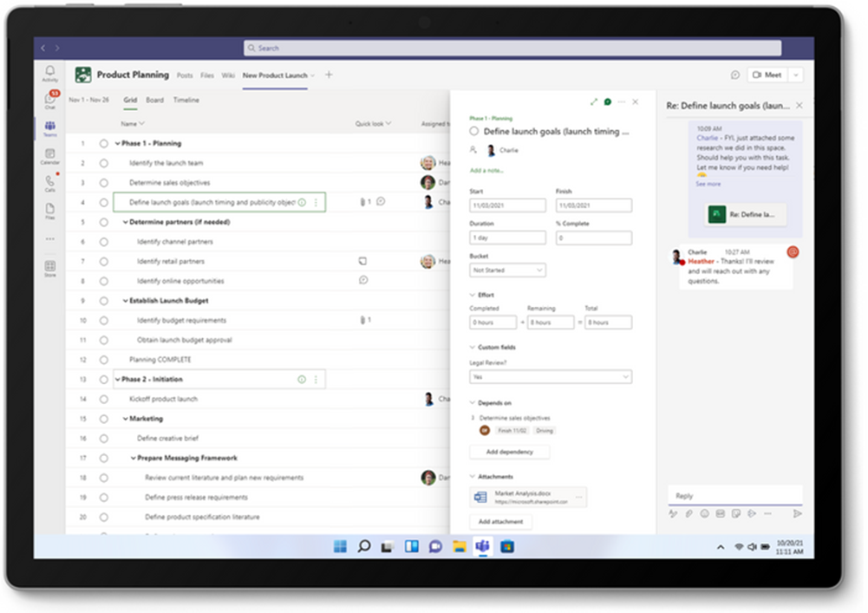868x613 pixels.
Task: Start a meeting with Meet button
Action: tap(767, 75)
